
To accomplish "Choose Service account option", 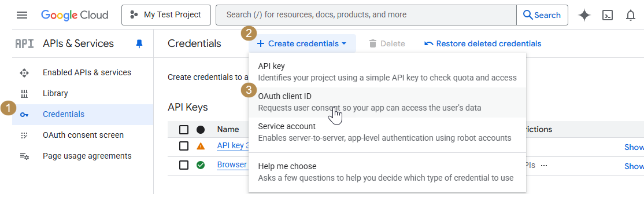I will tap(387, 132).
